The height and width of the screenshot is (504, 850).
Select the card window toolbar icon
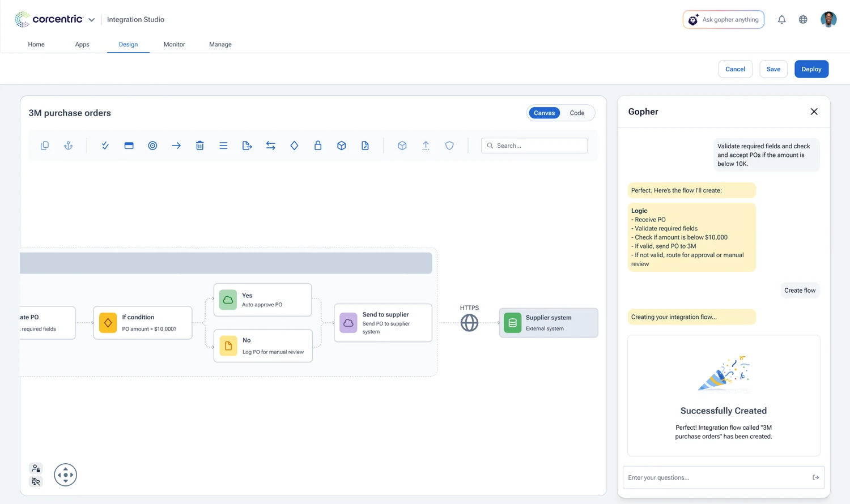click(129, 146)
